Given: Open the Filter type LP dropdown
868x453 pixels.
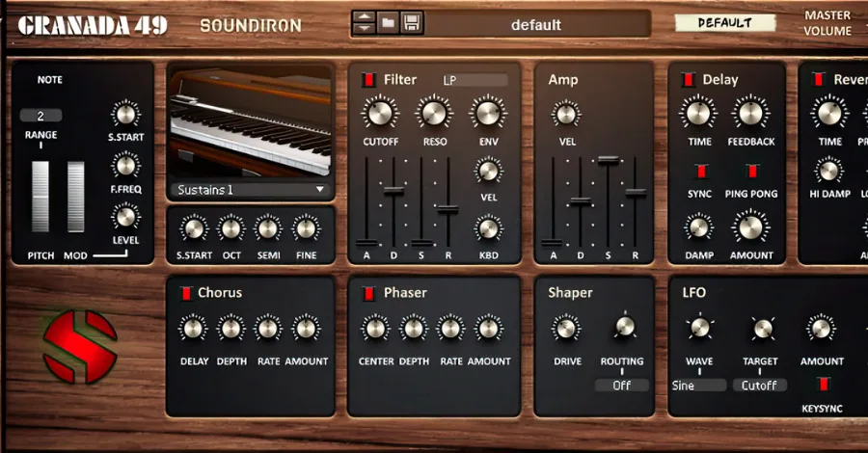Looking at the screenshot, I should pyautogui.click(x=475, y=81).
